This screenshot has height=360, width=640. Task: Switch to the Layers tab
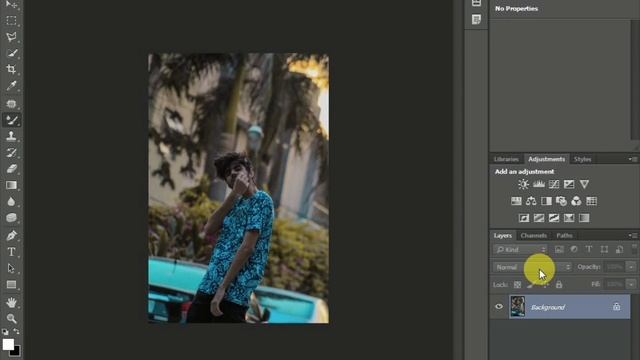pyautogui.click(x=502, y=236)
